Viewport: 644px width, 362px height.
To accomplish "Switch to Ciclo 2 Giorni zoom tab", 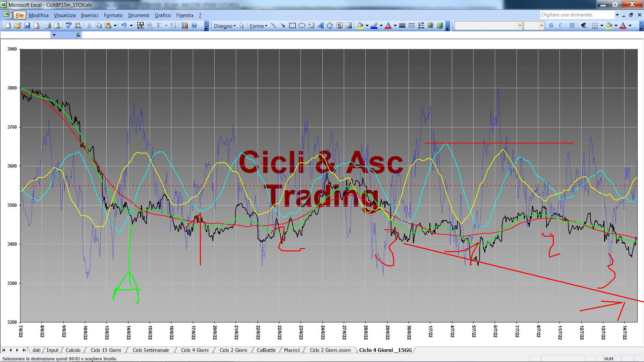I will 330,350.
